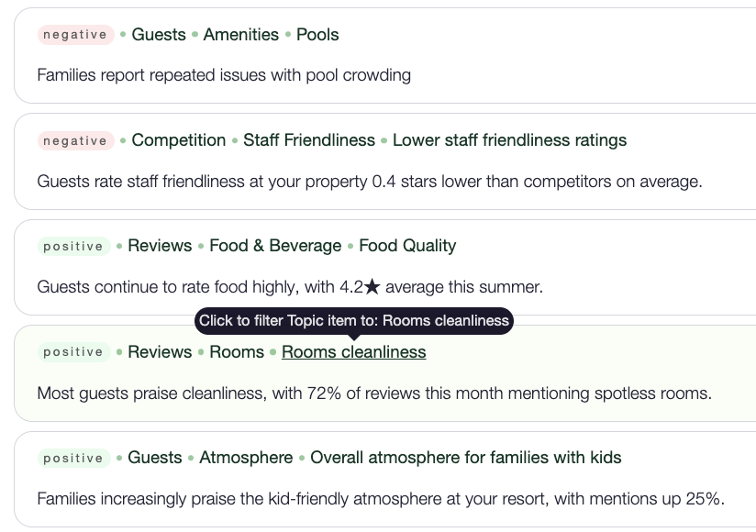Viewport: 756px width, 532px height.
Task: Select the positive badge on atmosphere card
Action: (73, 458)
